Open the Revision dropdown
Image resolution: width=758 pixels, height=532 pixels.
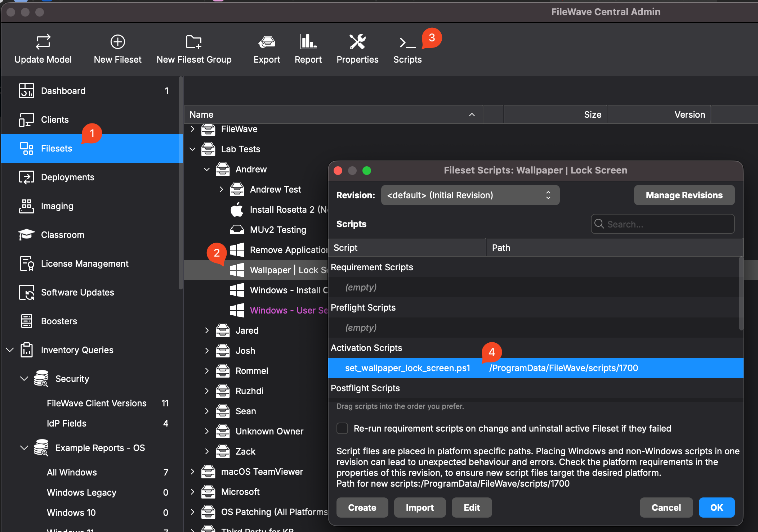[470, 195]
